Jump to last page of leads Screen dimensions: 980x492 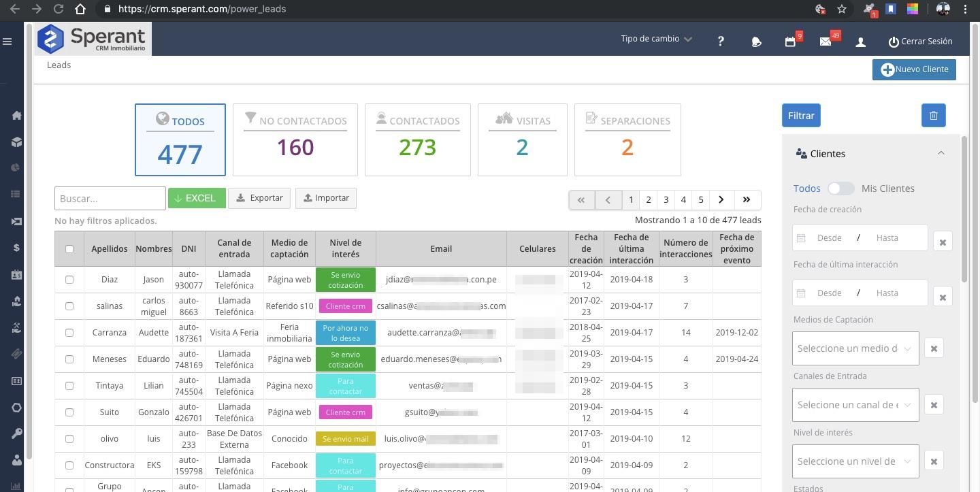[x=747, y=199]
